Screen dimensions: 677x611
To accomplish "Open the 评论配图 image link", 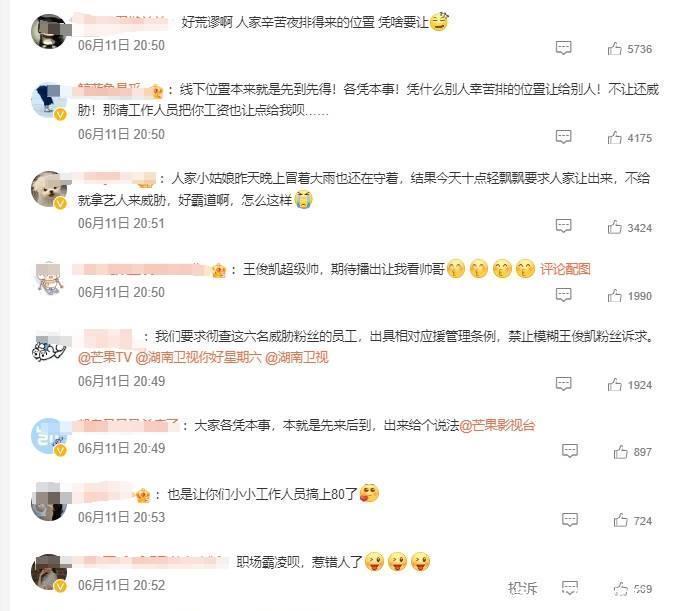I will [x=565, y=269].
